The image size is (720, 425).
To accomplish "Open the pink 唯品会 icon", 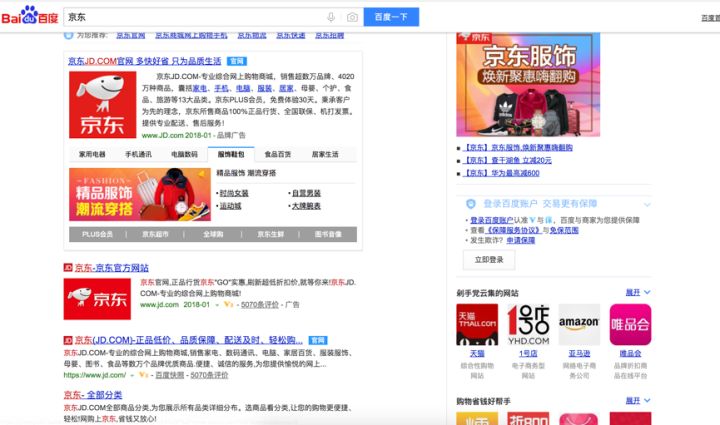I will (x=630, y=324).
